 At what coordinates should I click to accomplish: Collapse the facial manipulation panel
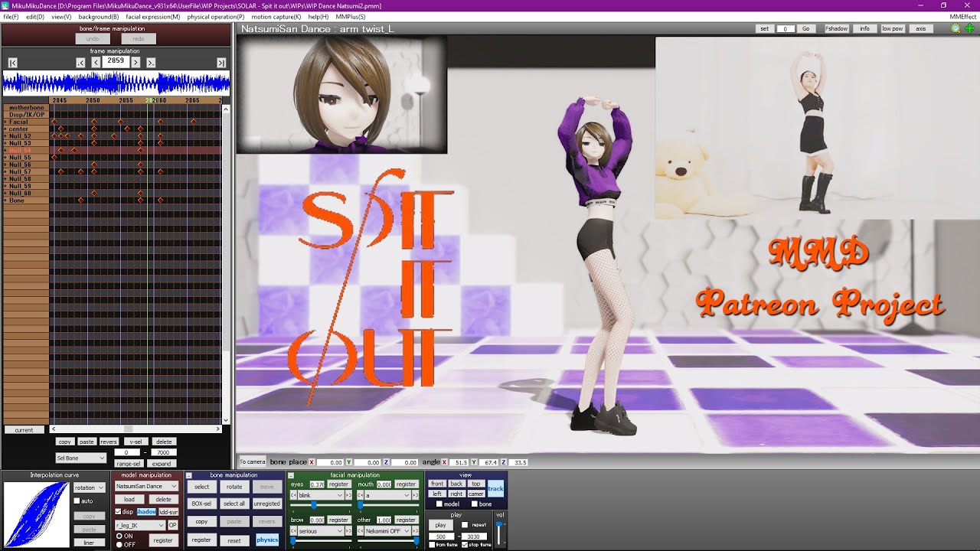pyautogui.click(x=291, y=475)
